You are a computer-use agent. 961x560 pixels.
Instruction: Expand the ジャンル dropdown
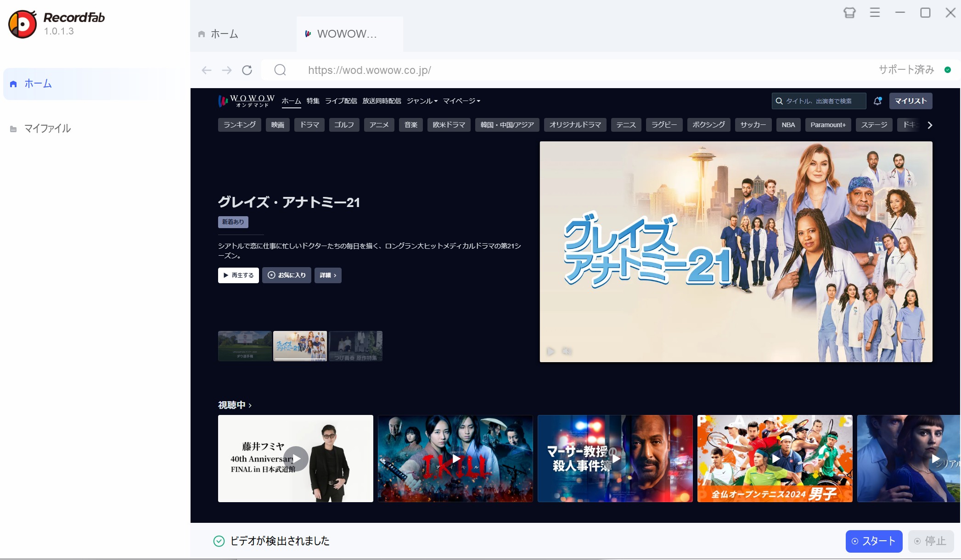pyautogui.click(x=422, y=101)
